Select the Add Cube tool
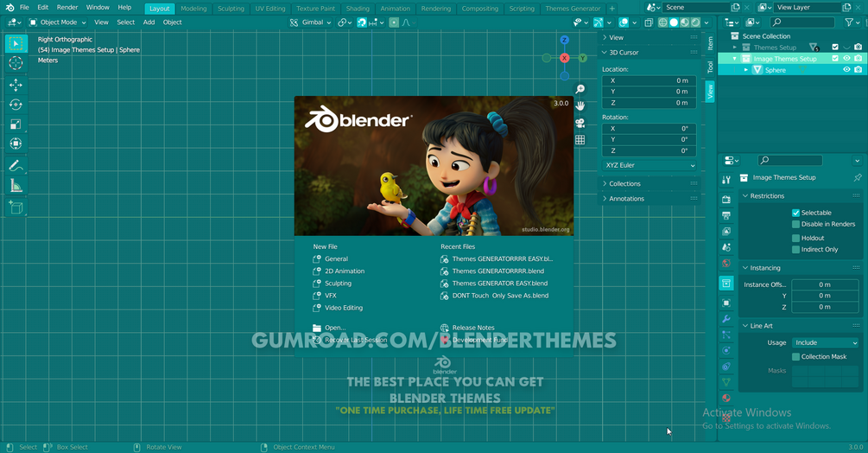 pyautogui.click(x=16, y=207)
